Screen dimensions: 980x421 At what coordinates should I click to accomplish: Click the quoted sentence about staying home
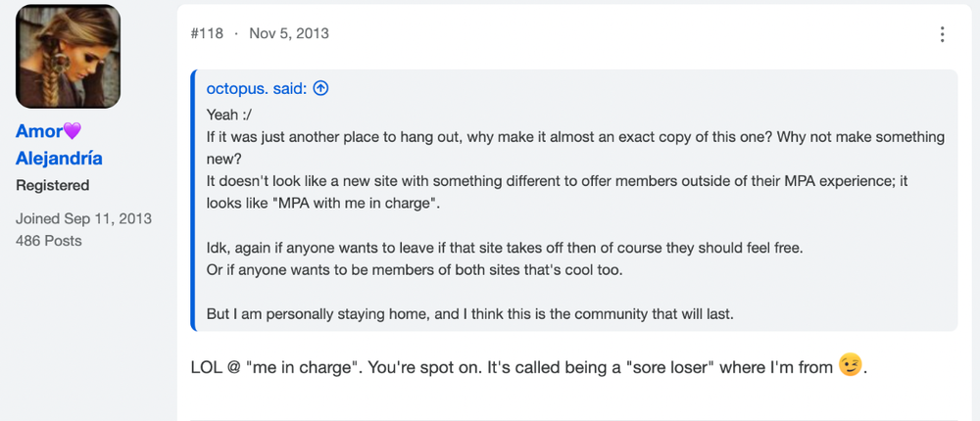(x=470, y=314)
